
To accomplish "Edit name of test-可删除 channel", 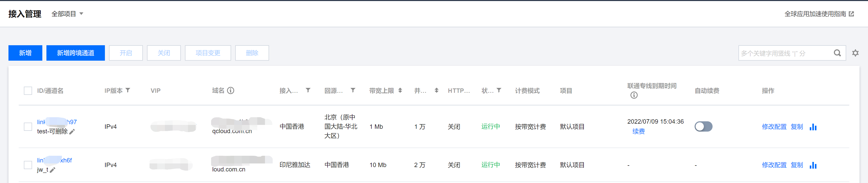I will pyautogui.click(x=72, y=132).
